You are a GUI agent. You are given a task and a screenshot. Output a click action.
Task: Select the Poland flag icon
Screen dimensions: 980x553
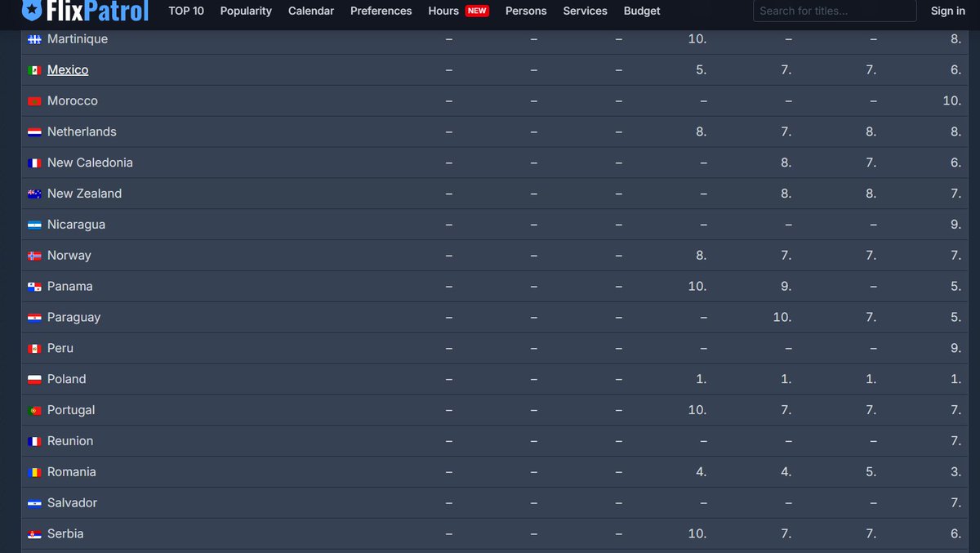click(x=34, y=380)
